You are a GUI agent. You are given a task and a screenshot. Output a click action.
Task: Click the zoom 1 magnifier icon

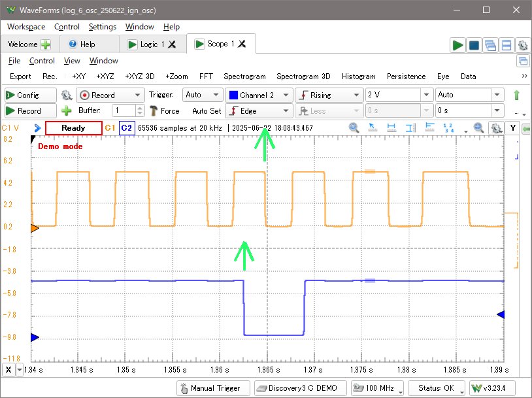354,127
